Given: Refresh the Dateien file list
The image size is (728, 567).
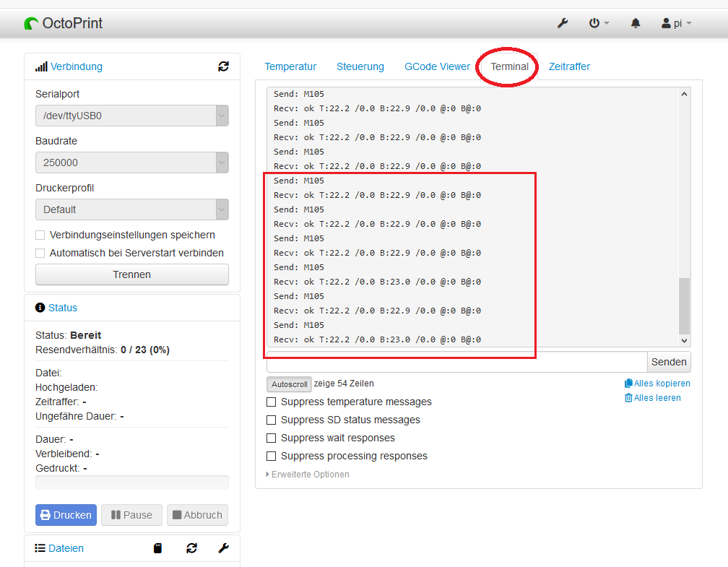Looking at the screenshot, I should [x=191, y=548].
